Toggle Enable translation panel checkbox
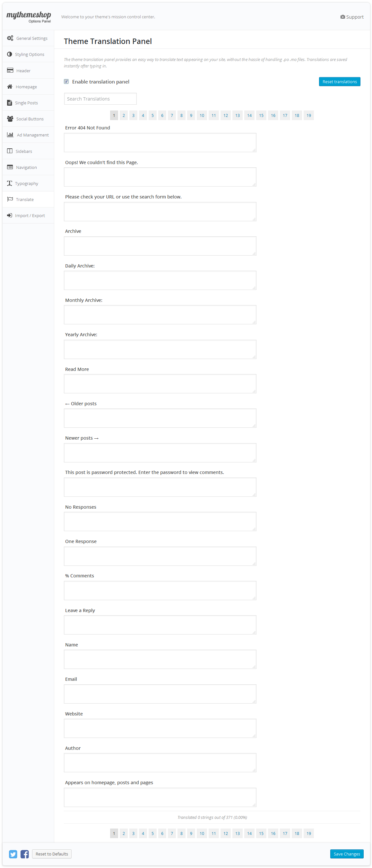This screenshot has width=372, height=868. point(66,82)
